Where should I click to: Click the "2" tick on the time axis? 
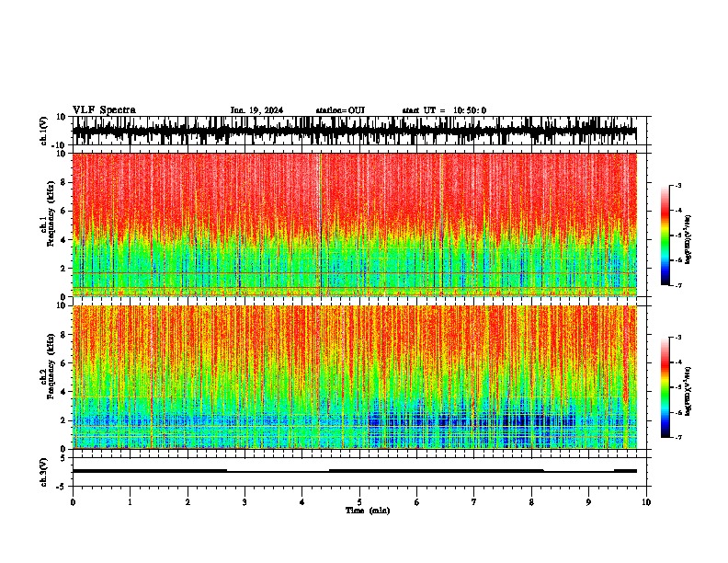coord(188,502)
